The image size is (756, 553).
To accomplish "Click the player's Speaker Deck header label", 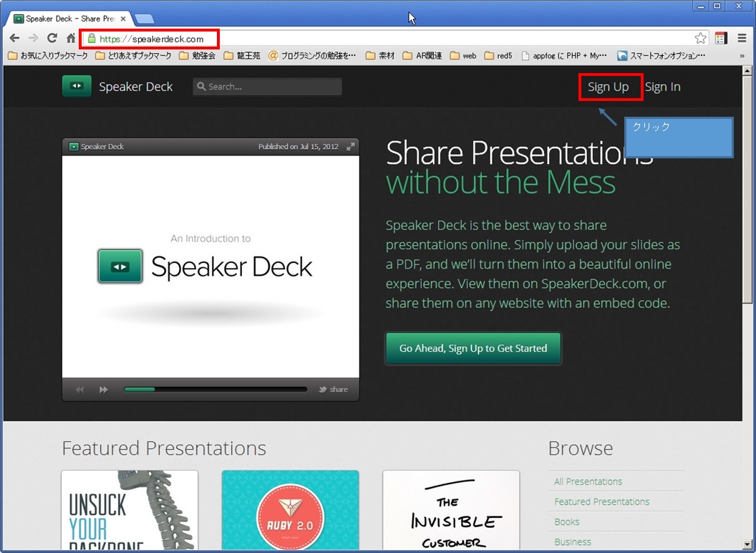I will [x=97, y=147].
